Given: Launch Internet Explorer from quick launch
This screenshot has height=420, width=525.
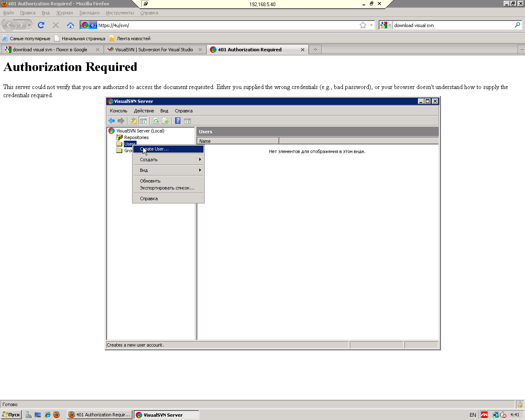Looking at the screenshot, I should [48, 415].
